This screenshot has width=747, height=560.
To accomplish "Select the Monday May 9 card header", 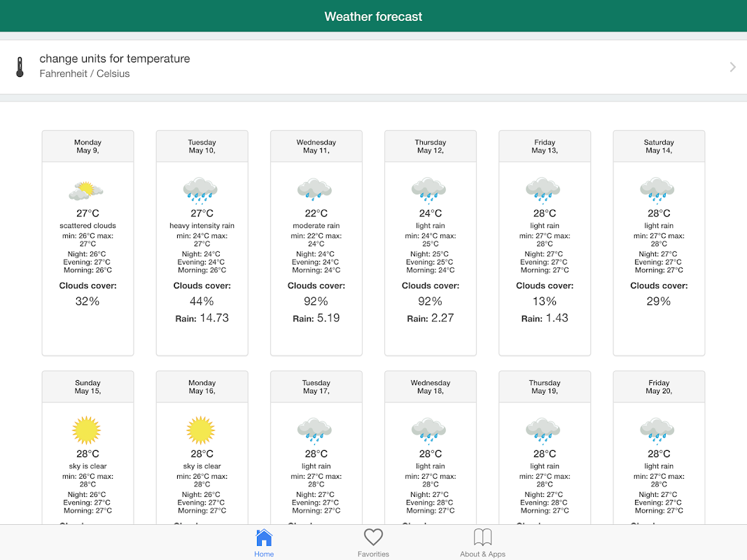I will 88,146.
